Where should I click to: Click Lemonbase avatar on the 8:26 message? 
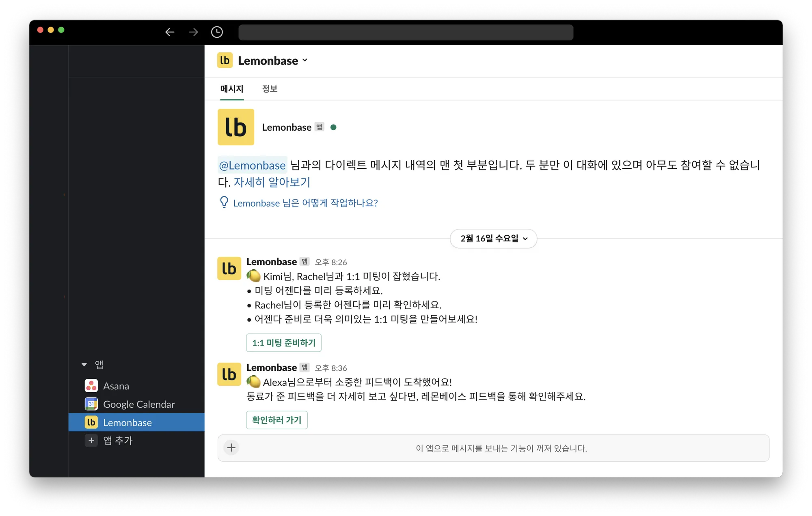[x=229, y=268]
